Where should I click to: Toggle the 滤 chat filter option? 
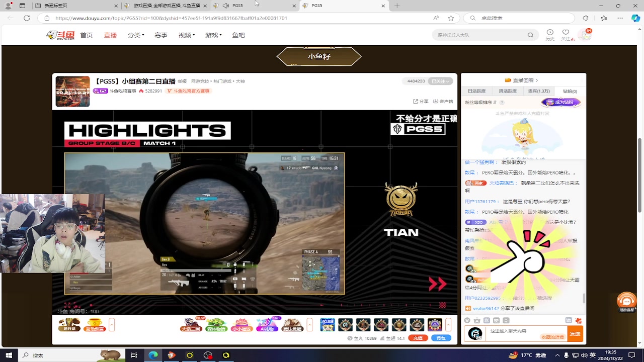click(x=569, y=320)
